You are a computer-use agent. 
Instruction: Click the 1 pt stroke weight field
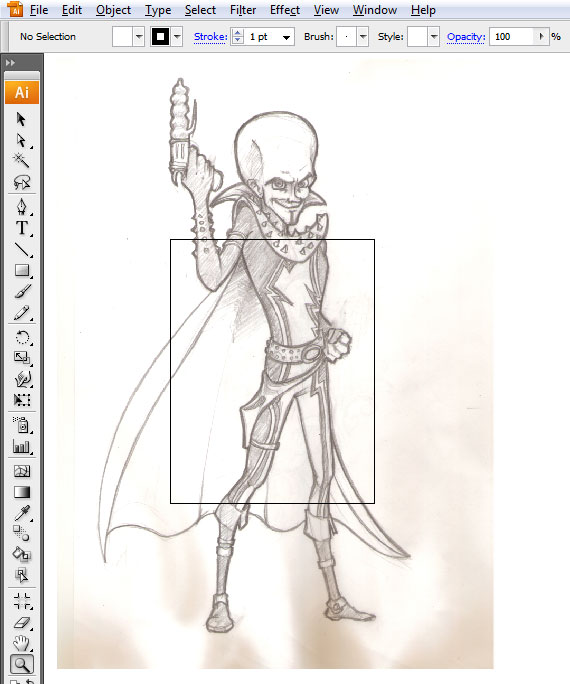coord(262,37)
